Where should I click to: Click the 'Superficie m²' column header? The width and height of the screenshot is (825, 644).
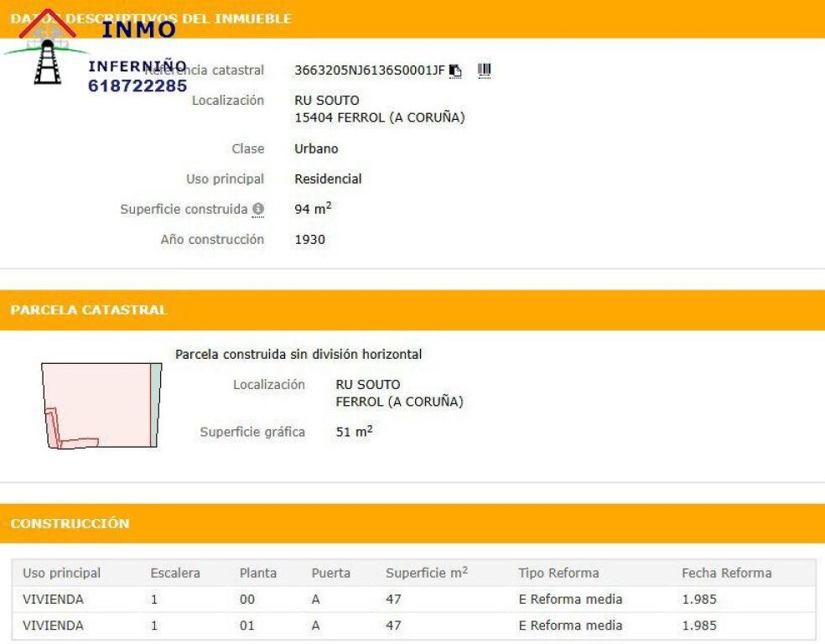pos(427,573)
